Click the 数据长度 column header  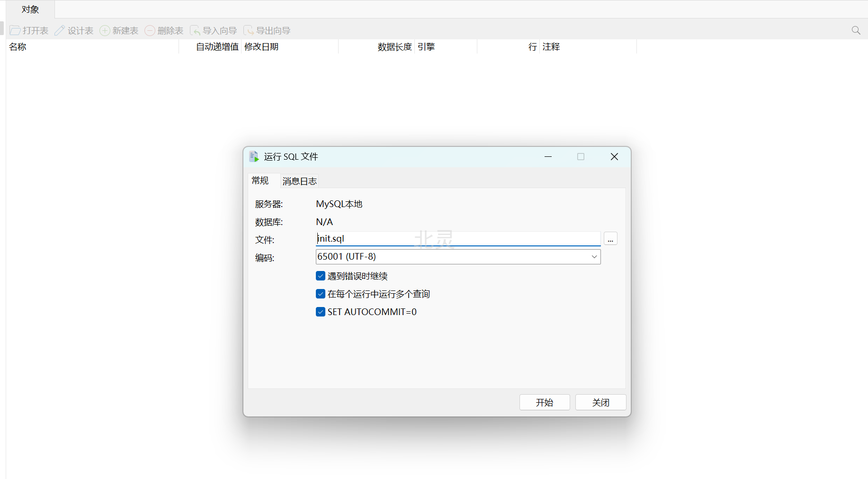click(376, 47)
